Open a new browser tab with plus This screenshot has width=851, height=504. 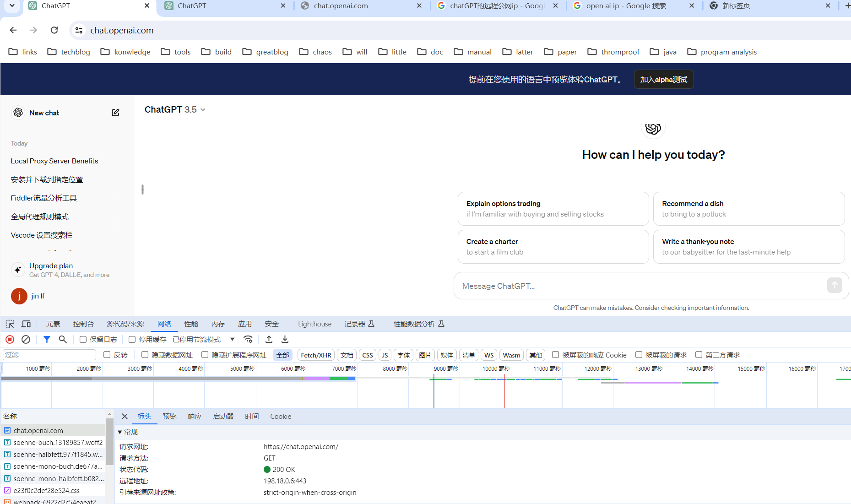847,5
